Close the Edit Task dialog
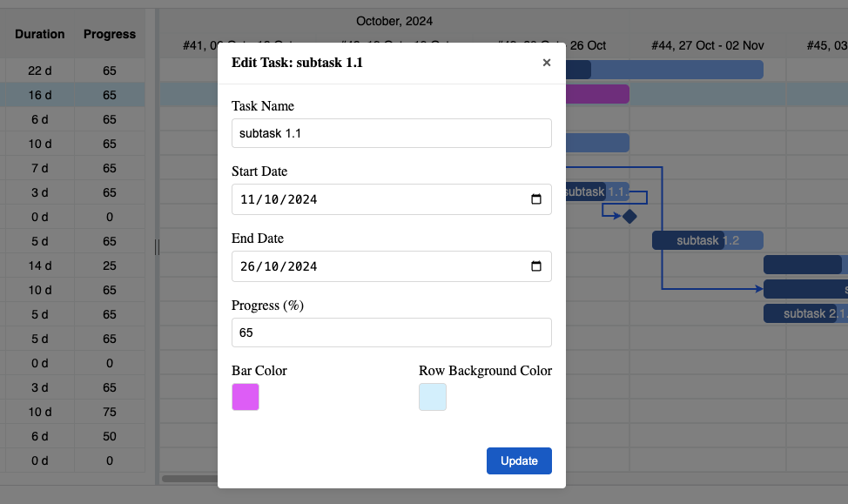 pyautogui.click(x=546, y=63)
